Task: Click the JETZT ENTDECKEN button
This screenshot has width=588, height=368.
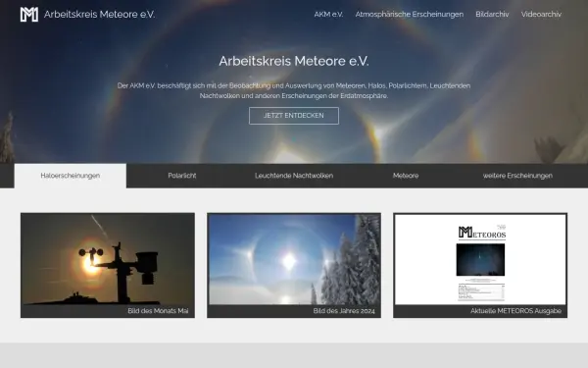Action: (294, 116)
